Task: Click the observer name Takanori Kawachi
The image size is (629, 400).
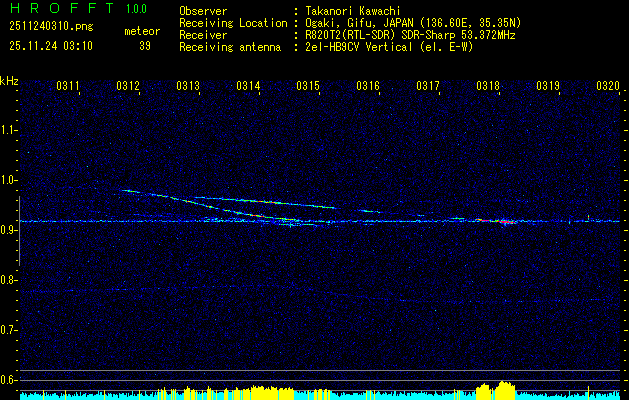Action: point(353,11)
